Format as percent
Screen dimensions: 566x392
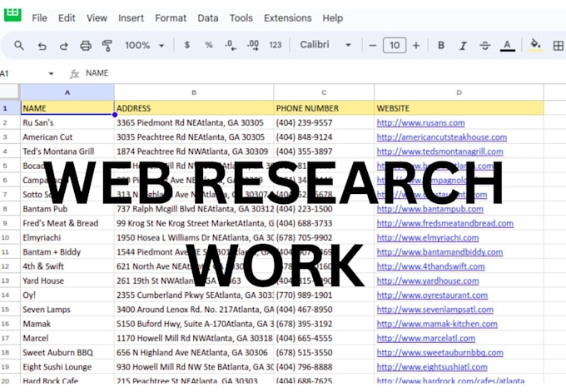coord(209,45)
